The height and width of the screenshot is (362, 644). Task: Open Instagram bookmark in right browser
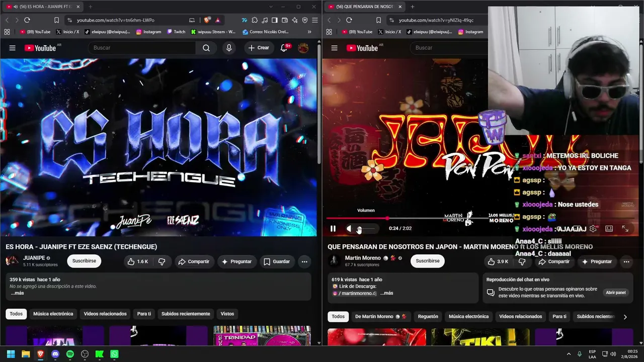(470, 32)
